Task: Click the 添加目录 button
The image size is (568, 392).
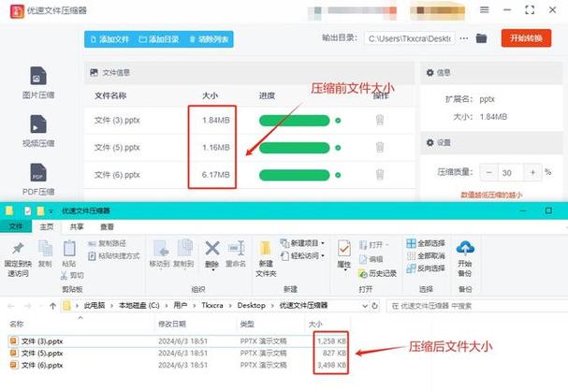Action: [159, 39]
